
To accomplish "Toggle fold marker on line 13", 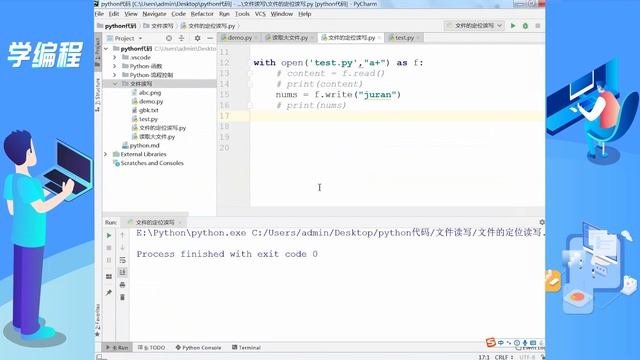I will [250, 73].
